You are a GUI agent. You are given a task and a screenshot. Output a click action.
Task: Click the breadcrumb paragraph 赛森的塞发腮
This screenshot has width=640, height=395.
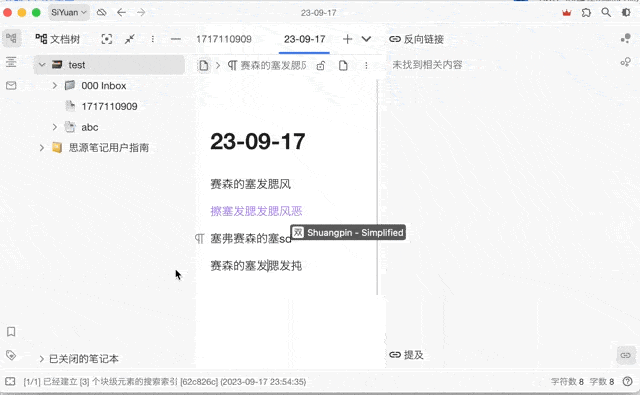click(x=267, y=65)
